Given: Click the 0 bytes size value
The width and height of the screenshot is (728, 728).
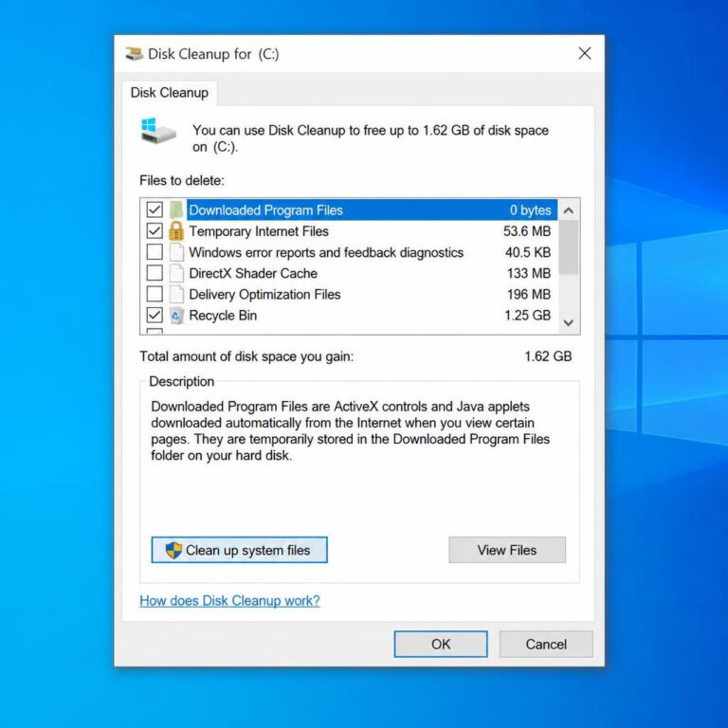Looking at the screenshot, I should tap(530, 210).
